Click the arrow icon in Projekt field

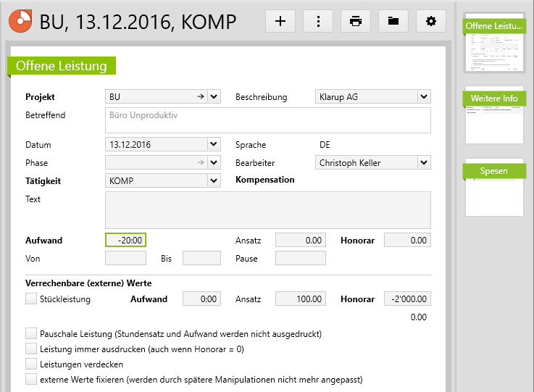(200, 96)
